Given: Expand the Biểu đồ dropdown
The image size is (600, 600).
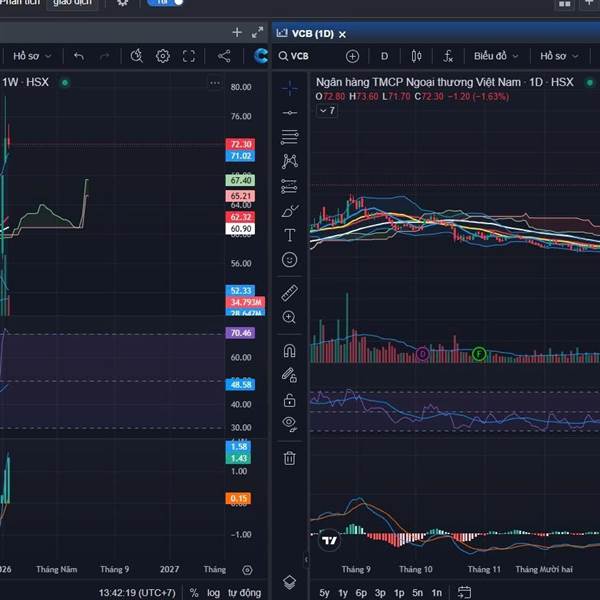Looking at the screenshot, I should point(496,56).
